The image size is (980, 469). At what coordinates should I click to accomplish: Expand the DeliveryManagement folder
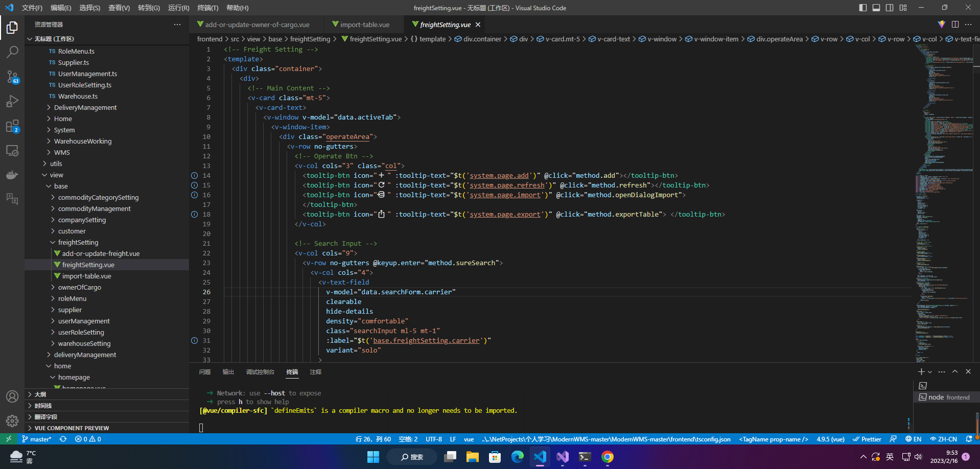tap(85, 107)
